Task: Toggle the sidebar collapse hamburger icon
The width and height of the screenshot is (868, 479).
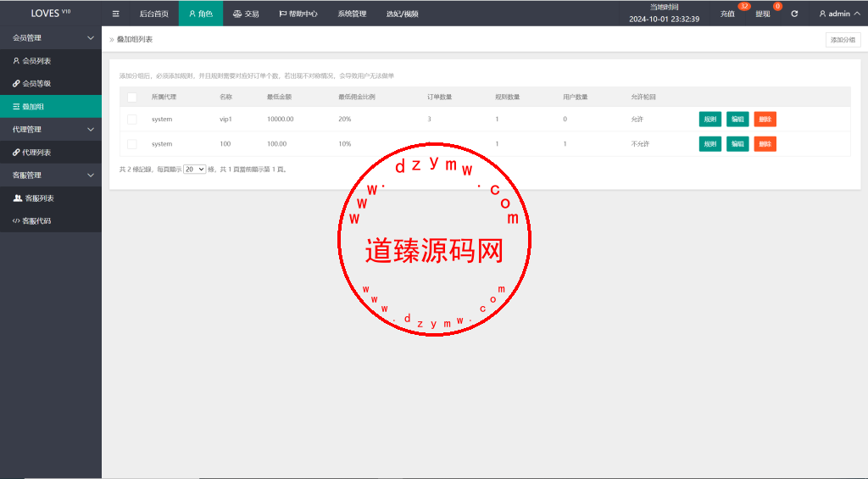Action: [115, 14]
